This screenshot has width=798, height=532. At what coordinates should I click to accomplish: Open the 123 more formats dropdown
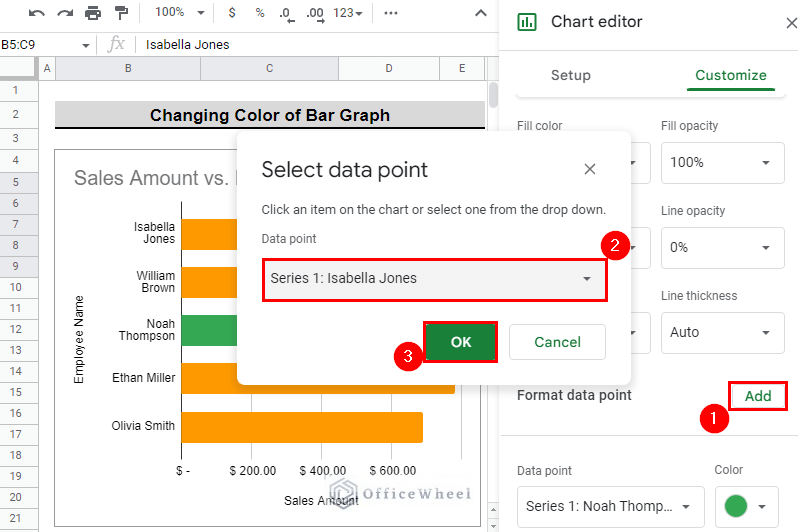tap(348, 13)
